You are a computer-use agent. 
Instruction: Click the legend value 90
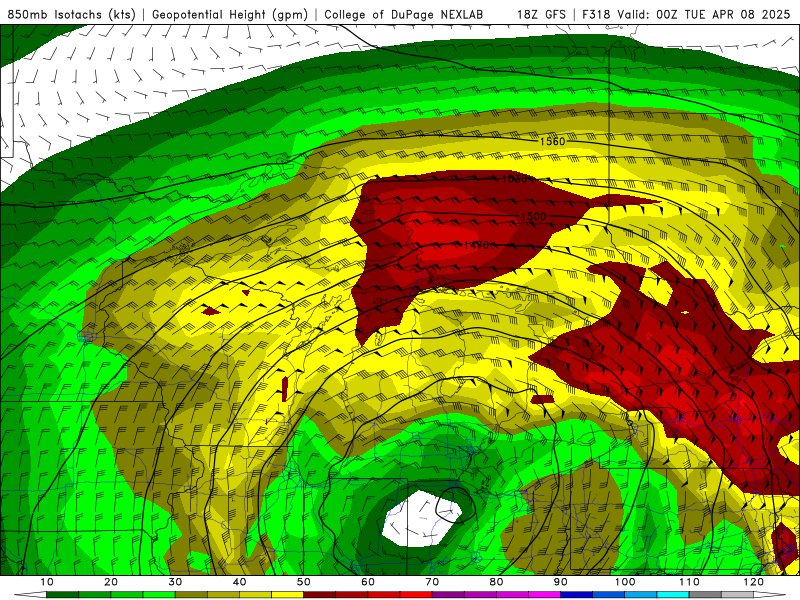(561, 582)
